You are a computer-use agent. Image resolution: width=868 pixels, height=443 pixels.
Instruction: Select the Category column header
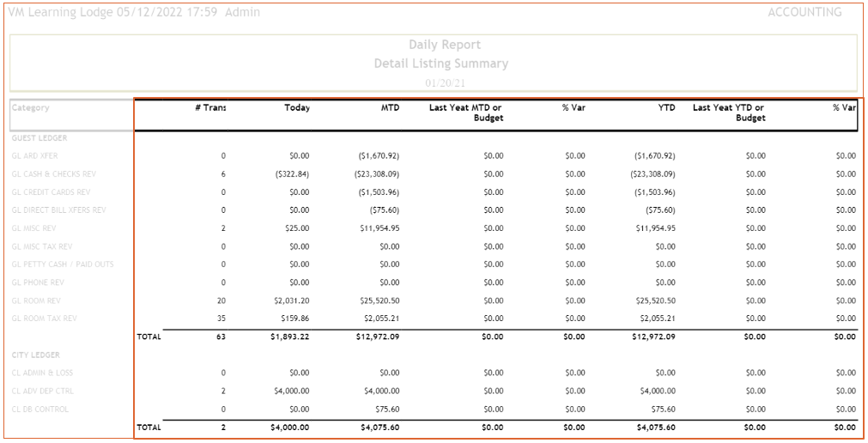click(31, 108)
